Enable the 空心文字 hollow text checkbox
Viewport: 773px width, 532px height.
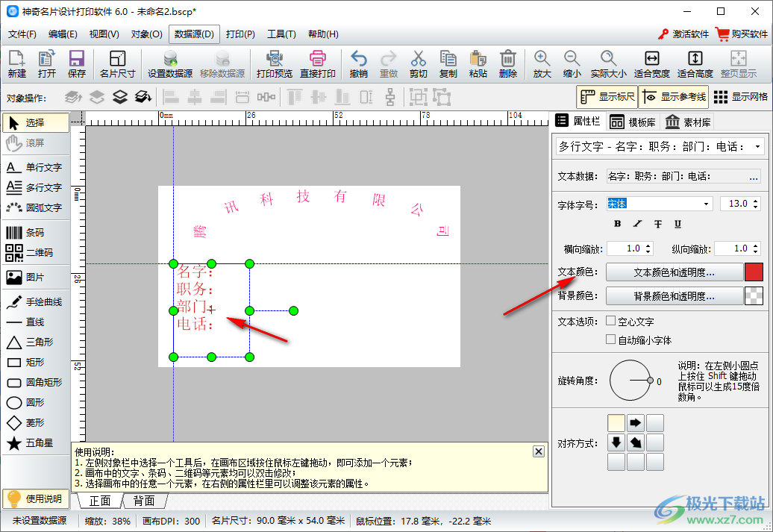(x=611, y=321)
